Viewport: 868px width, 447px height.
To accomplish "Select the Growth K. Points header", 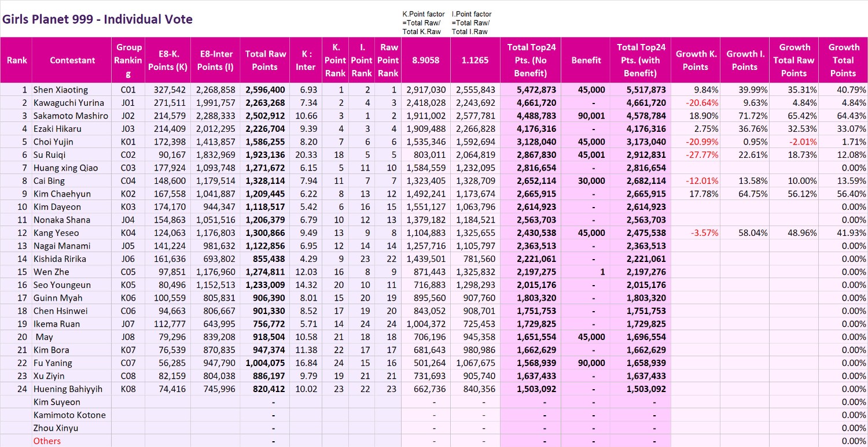I will click(x=696, y=60).
